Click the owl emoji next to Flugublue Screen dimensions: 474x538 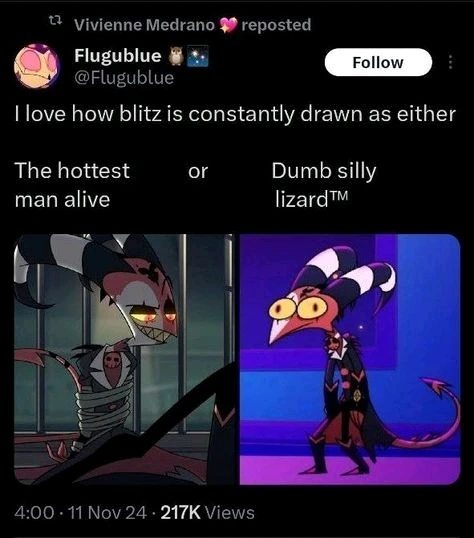point(176,56)
